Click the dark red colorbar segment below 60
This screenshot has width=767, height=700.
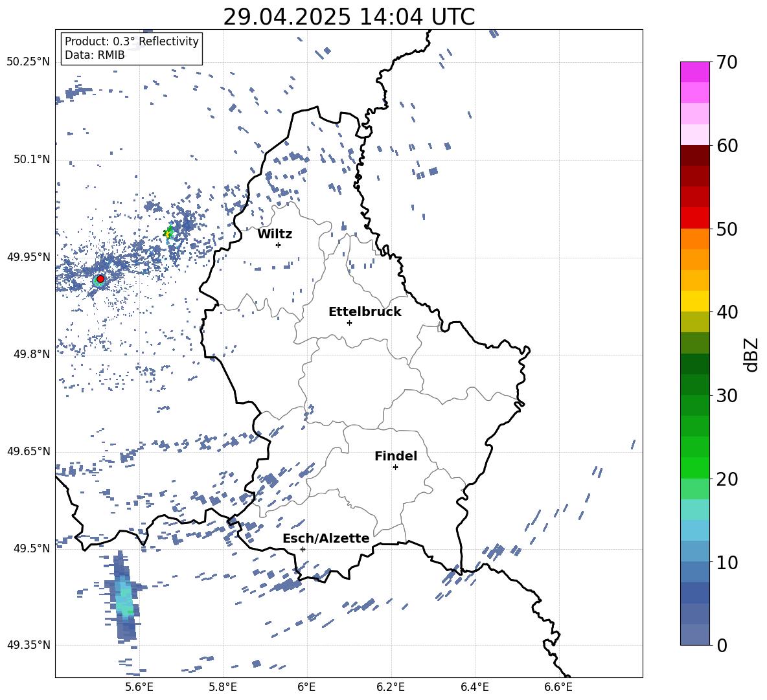[x=694, y=155]
